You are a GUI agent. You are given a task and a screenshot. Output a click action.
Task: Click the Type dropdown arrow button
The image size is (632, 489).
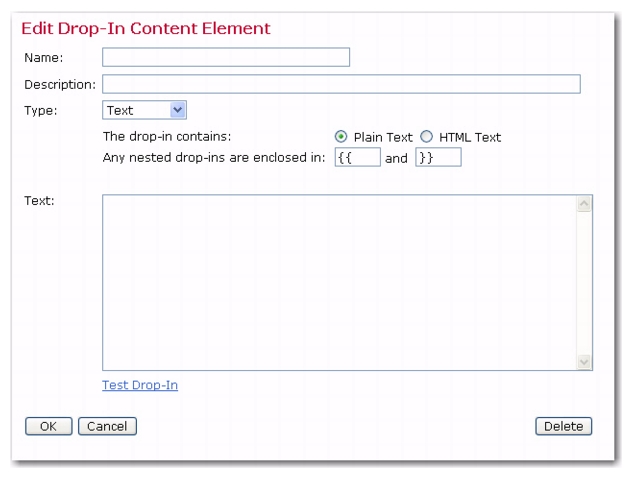(177, 110)
